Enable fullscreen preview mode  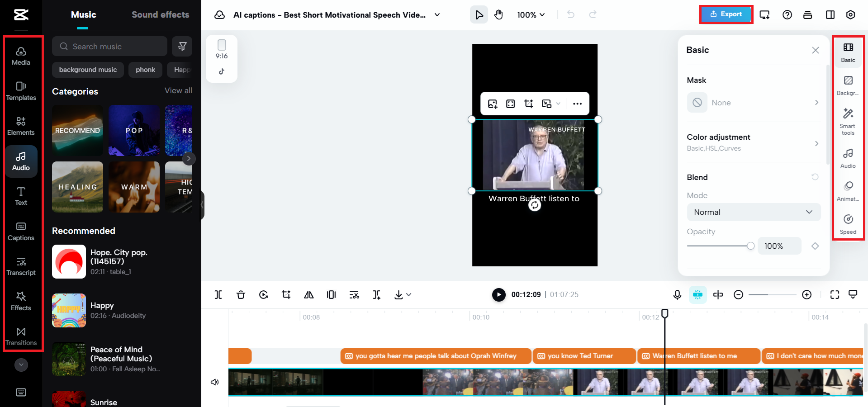(x=835, y=294)
